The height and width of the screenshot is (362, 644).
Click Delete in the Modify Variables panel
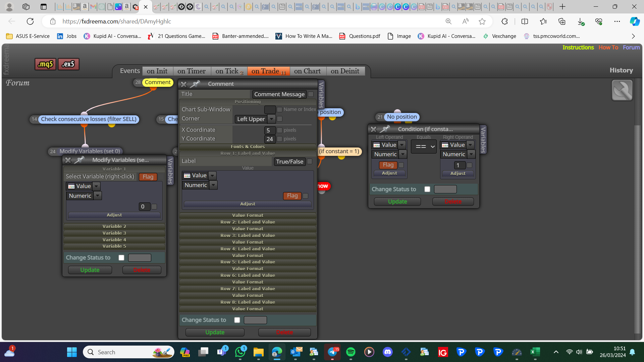pos(142,270)
